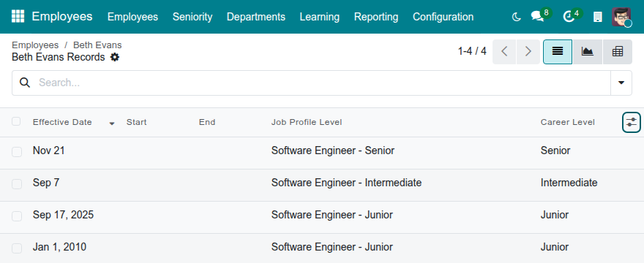Click the 1-4 / 4 pager counter
The width and height of the screenshot is (644, 263).
472,51
